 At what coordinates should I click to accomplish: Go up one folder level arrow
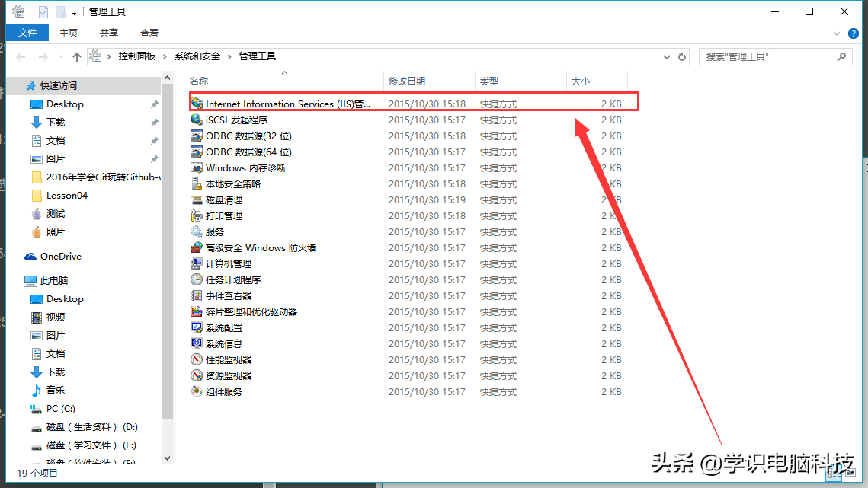(x=77, y=56)
